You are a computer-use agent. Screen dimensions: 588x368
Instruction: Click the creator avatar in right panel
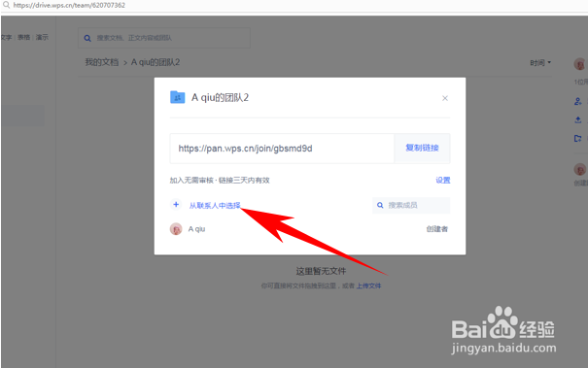click(580, 169)
